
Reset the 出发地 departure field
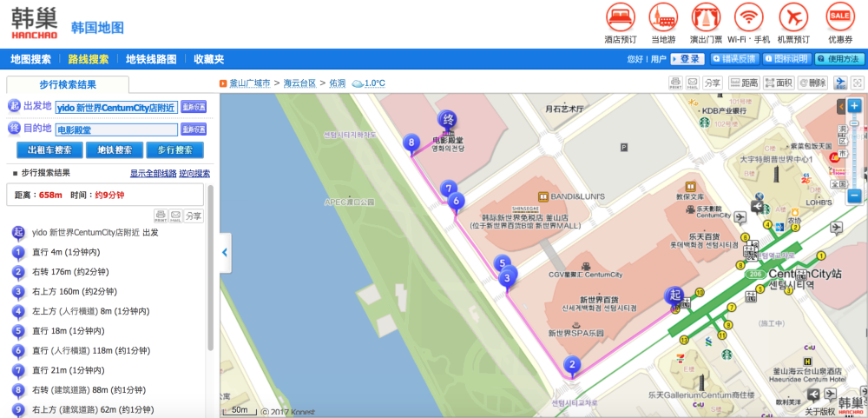click(194, 107)
